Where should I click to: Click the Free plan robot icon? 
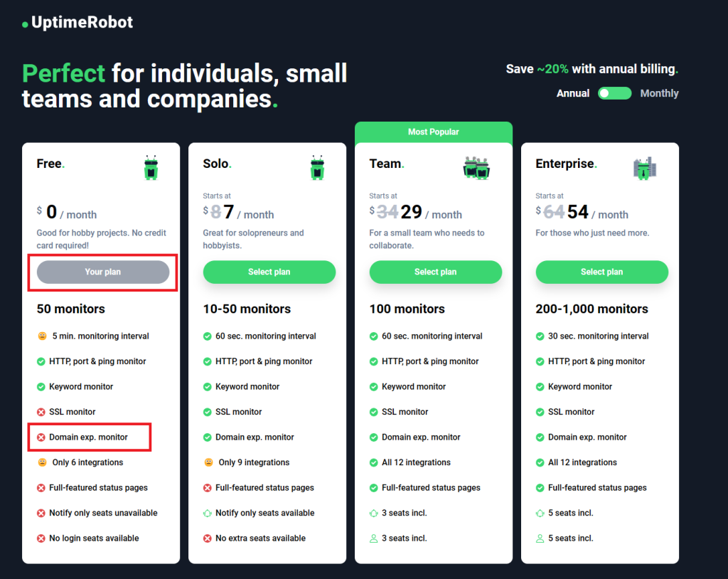point(151,168)
